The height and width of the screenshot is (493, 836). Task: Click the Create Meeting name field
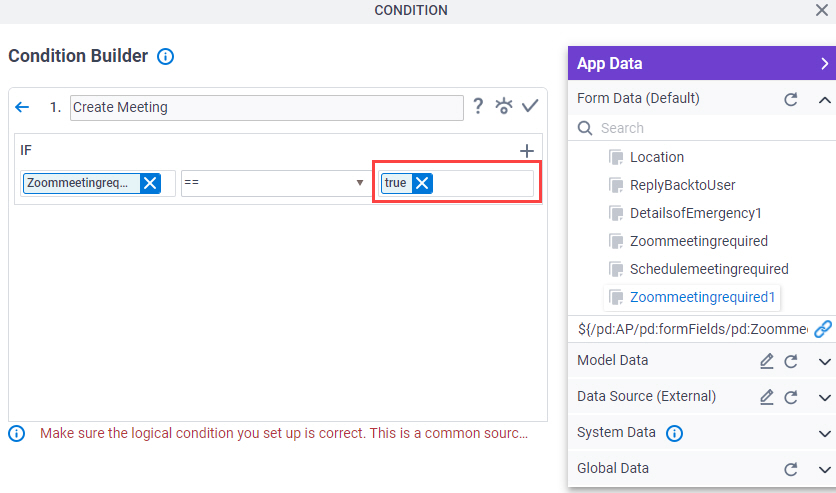click(267, 108)
